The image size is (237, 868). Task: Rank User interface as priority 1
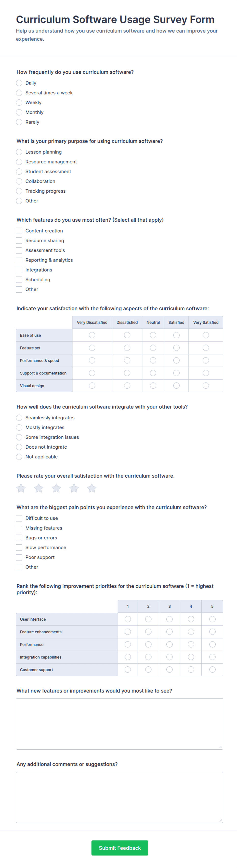coord(128,619)
